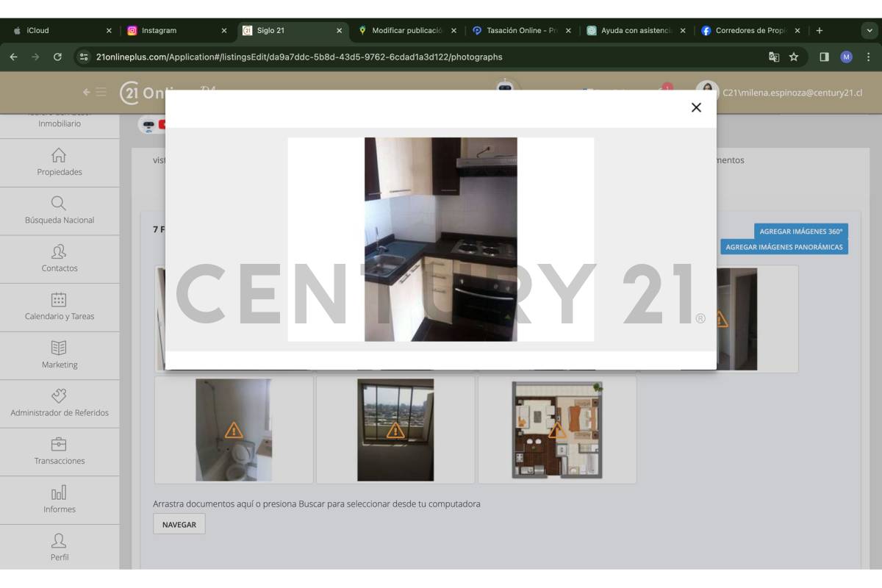Click the warning icon on floor plan
Screen dimensions: 882x588
[x=557, y=430]
